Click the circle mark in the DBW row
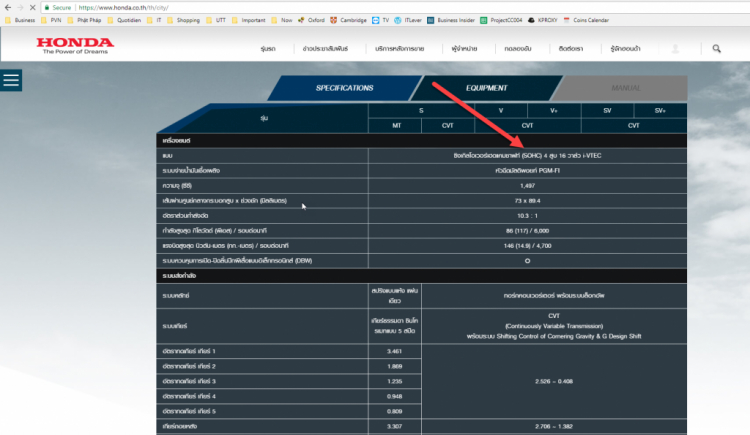The height and width of the screenshot is (435, 750). (527, 261)
